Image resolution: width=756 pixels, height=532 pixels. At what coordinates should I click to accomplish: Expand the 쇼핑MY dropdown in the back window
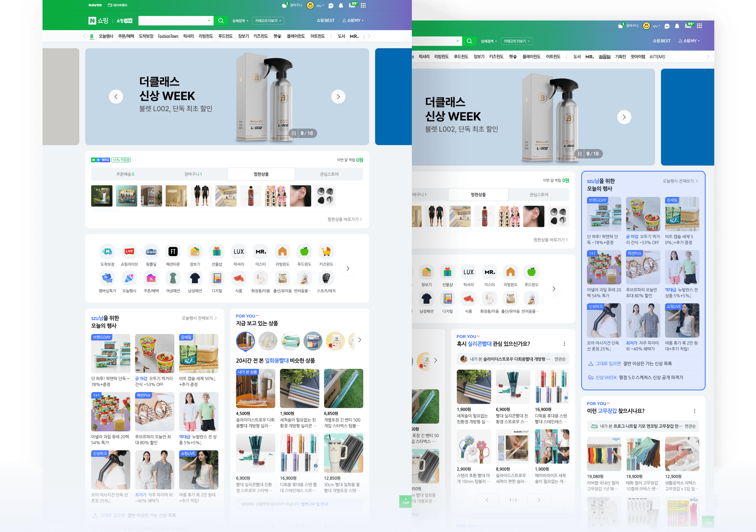689,41
